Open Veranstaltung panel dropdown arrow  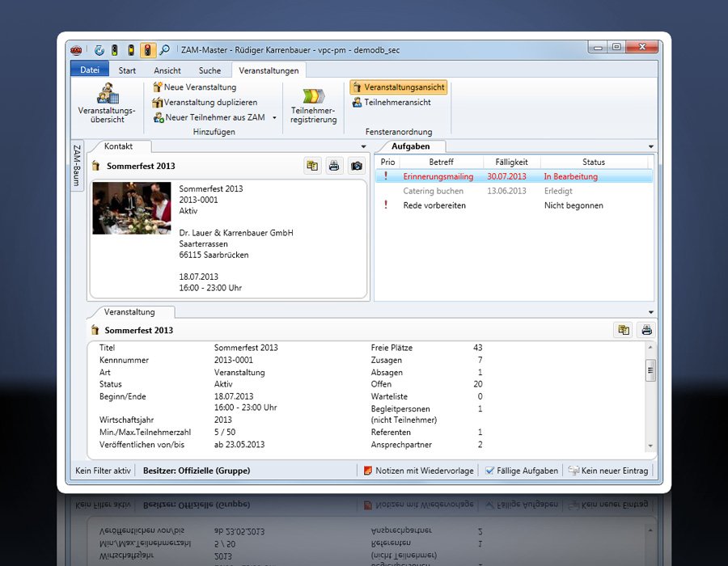[x=651, y=312]
